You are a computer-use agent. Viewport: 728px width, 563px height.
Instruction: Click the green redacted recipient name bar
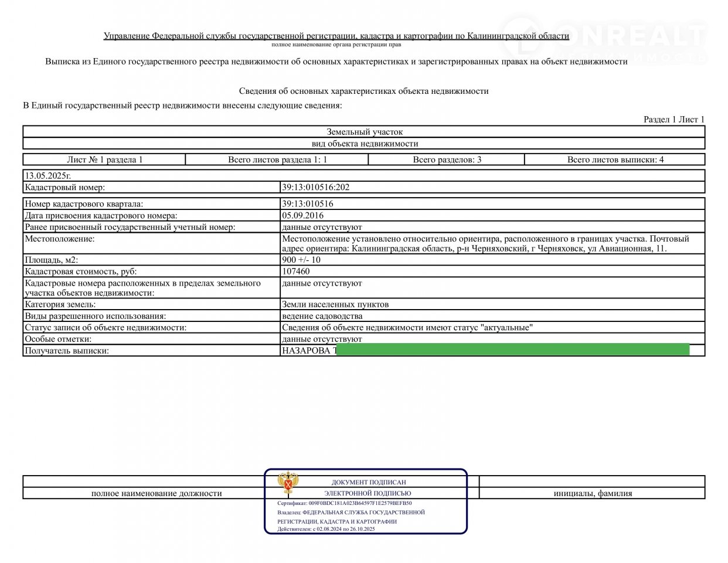click(513, 350)
